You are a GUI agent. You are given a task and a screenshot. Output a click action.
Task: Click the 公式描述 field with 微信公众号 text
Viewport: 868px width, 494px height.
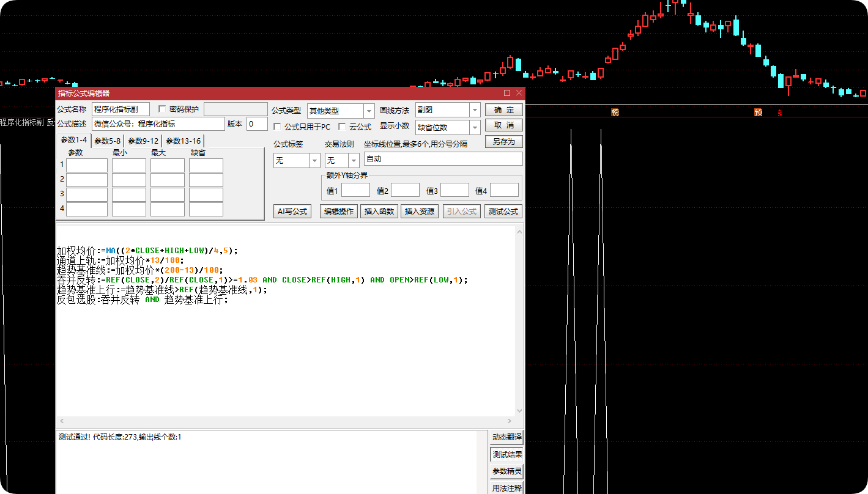[158, 124]
